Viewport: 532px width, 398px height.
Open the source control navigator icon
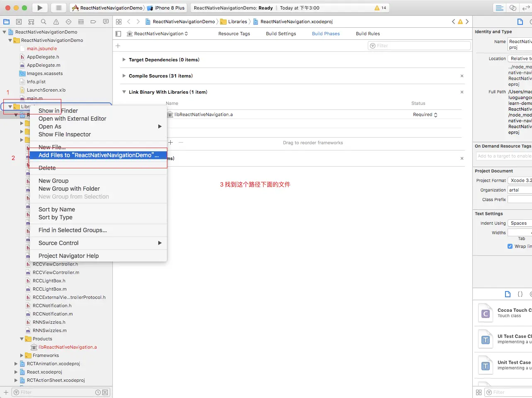pos(19,22)
